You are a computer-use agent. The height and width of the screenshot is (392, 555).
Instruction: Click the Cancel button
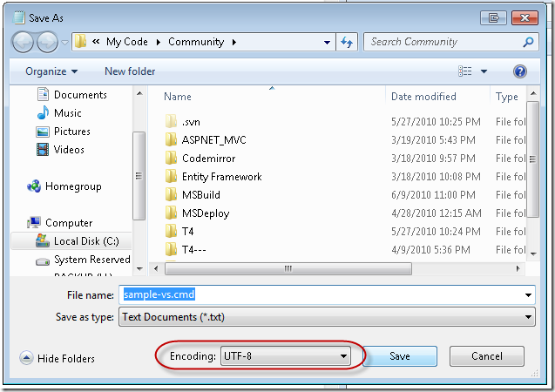pyautogui.click(x=487, y=356)
